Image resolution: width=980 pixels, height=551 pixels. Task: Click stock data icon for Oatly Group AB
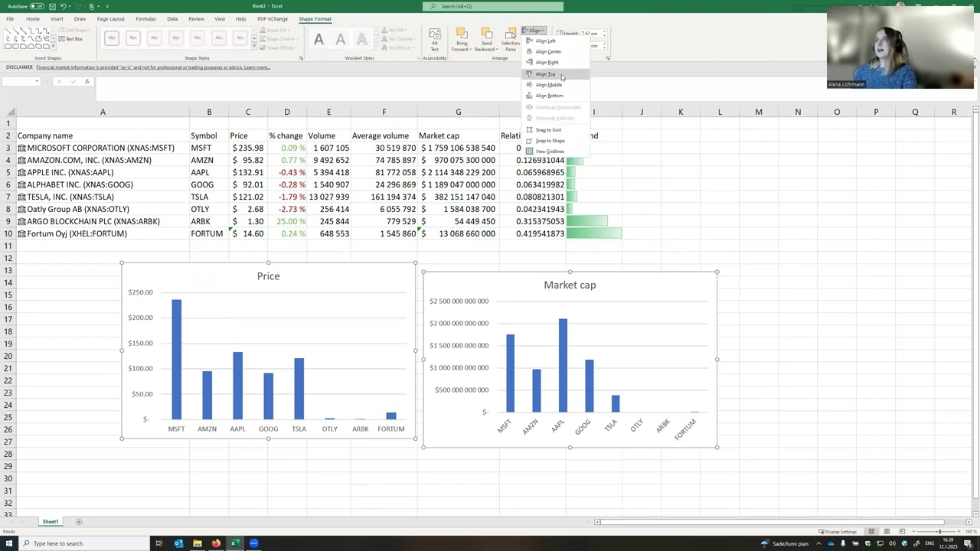click(21, 209)
